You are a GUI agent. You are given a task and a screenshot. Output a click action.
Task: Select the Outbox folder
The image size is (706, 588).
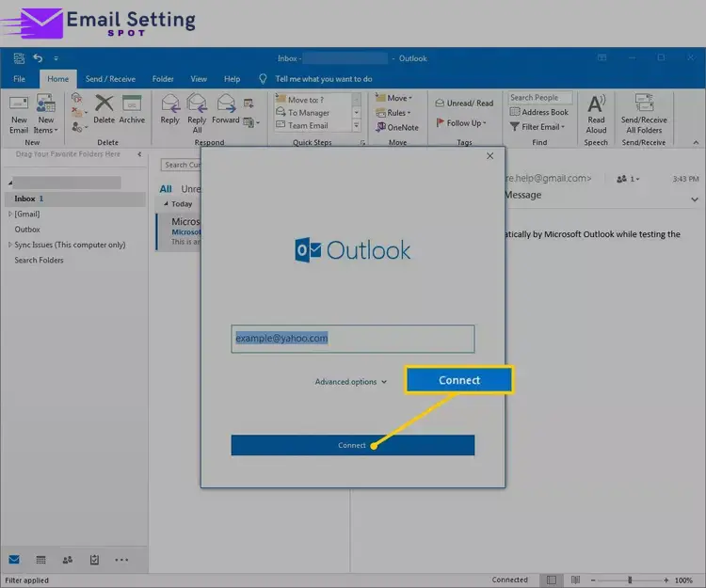pos(27,230)
